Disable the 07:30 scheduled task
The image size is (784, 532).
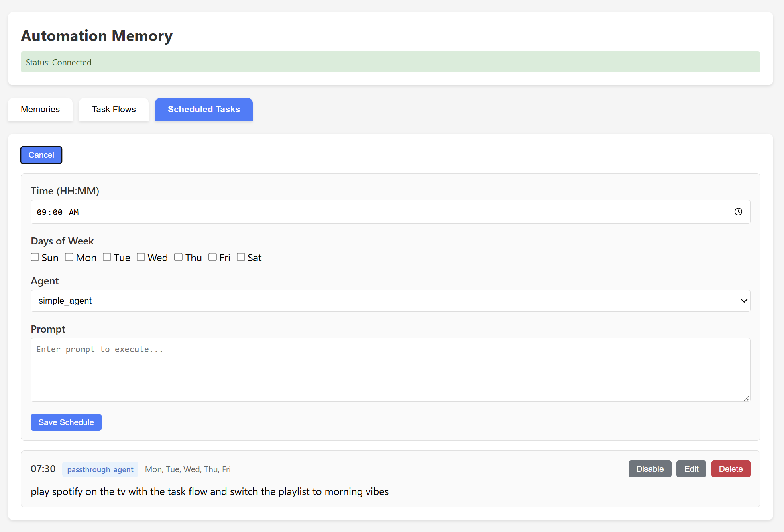click(650, 469)
